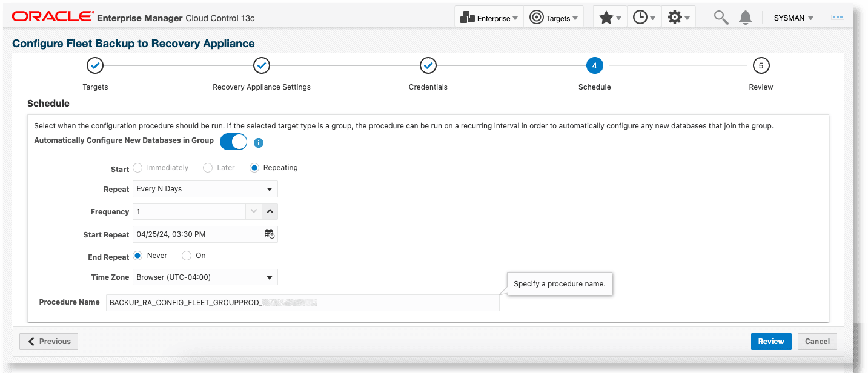Click the favorites star icon

[606, 16]
